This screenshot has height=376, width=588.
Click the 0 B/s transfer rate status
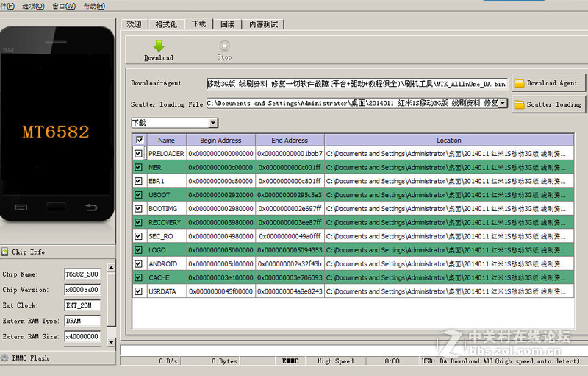click(x=168, y=361)
